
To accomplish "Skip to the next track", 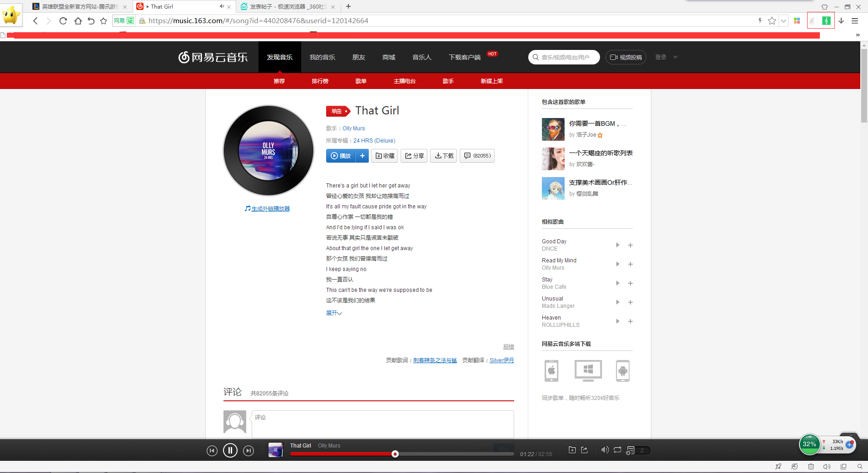I will pyautogui.click(x=248, y=451).
